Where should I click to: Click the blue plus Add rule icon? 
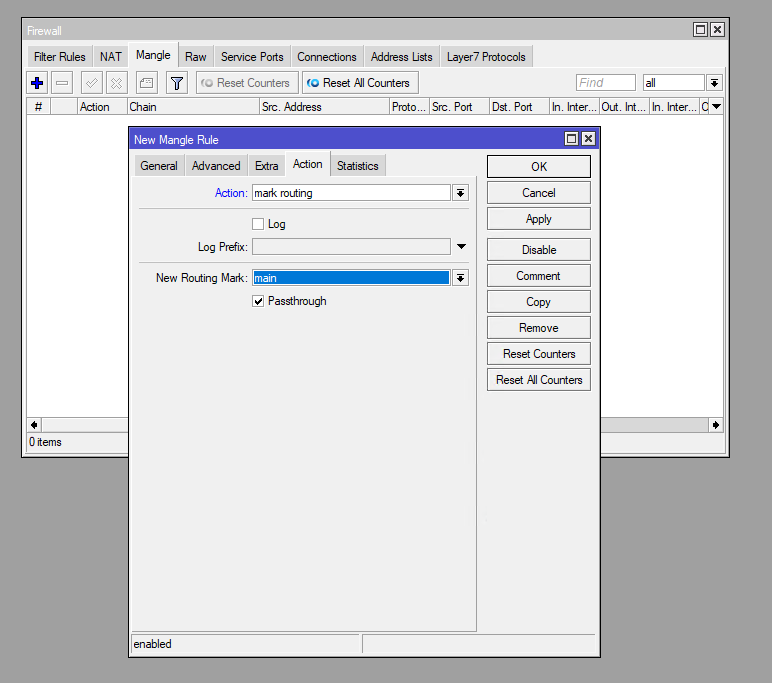37,83
